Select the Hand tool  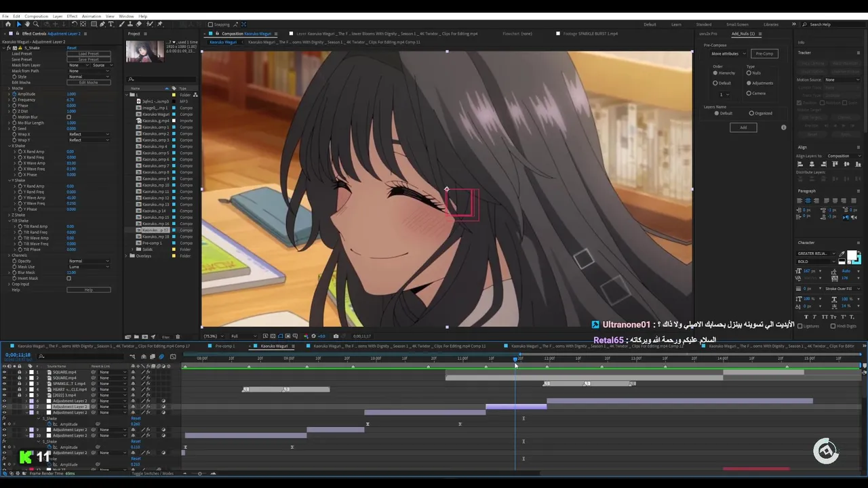click(27, 24)
